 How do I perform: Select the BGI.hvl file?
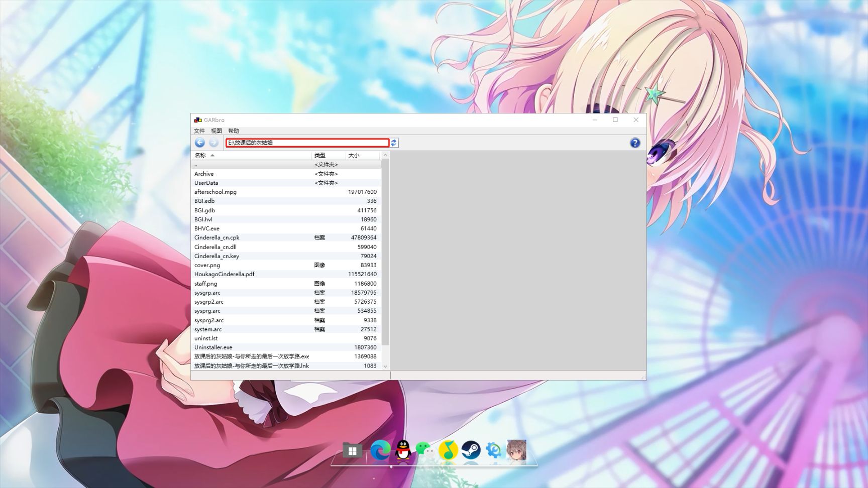286,219
